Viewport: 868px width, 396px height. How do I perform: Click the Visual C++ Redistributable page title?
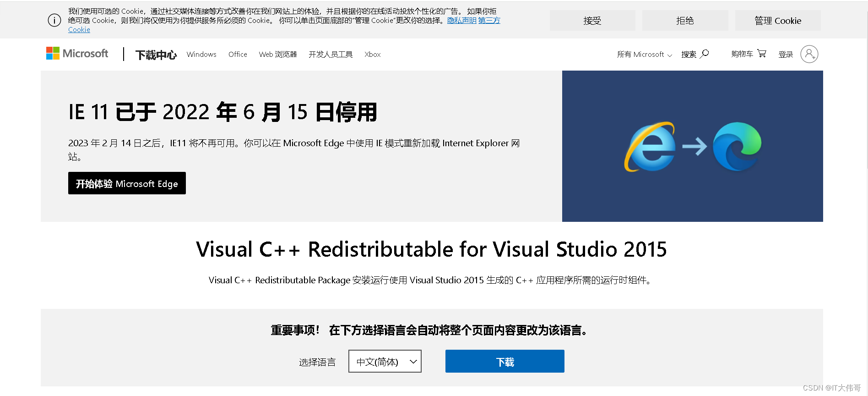click(431, 249)
